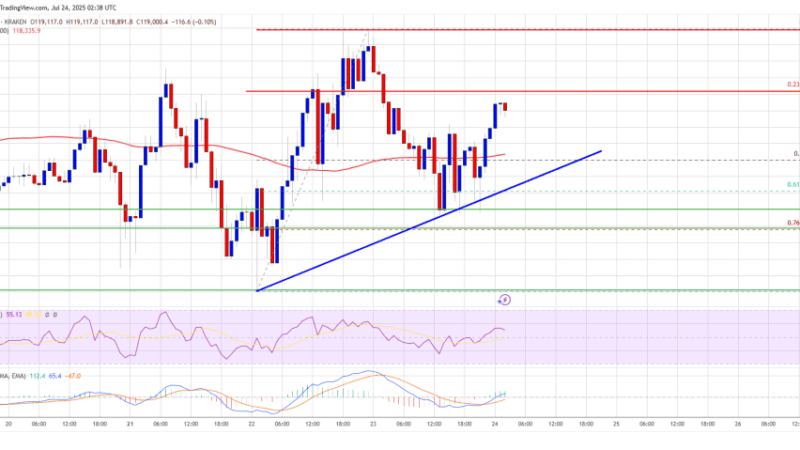Image resolution: width=800 pixels, height=450 pixels.
Task: Click the day 23 label on time axis
Action: 373,424
